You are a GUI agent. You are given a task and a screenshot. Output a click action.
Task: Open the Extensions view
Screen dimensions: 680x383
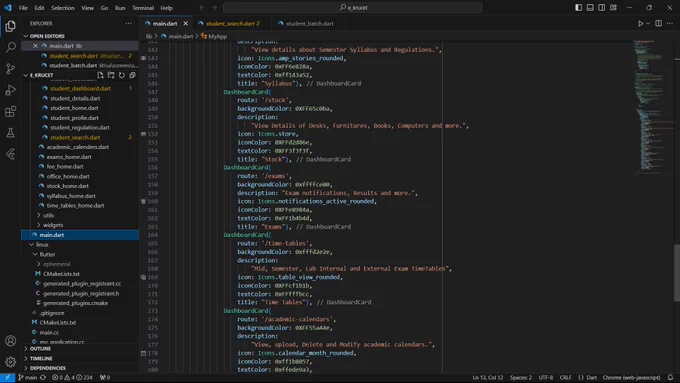point(10,111)
